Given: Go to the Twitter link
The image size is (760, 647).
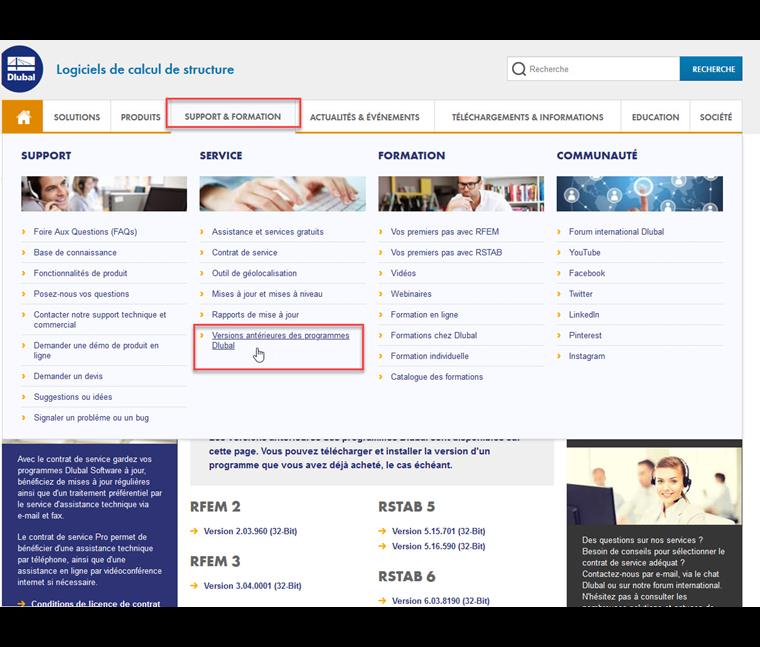Looking at the screenshot, I should point(580,294).
